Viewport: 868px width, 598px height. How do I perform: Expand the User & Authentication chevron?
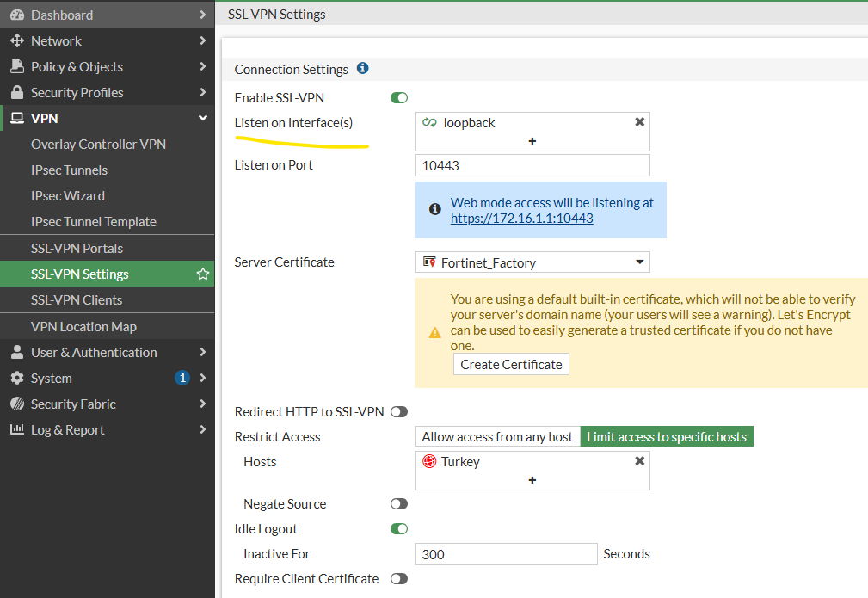[x=203, y=352]
